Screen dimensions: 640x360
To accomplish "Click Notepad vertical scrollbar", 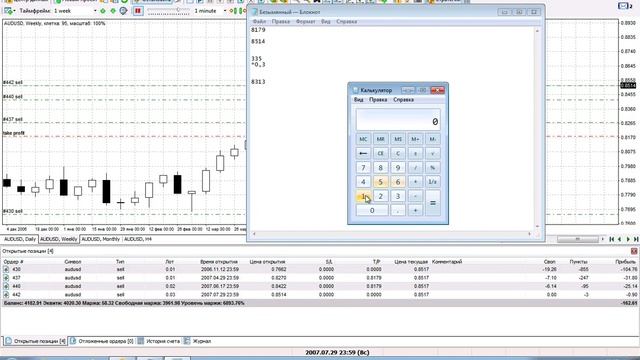I will pos(537,129).
